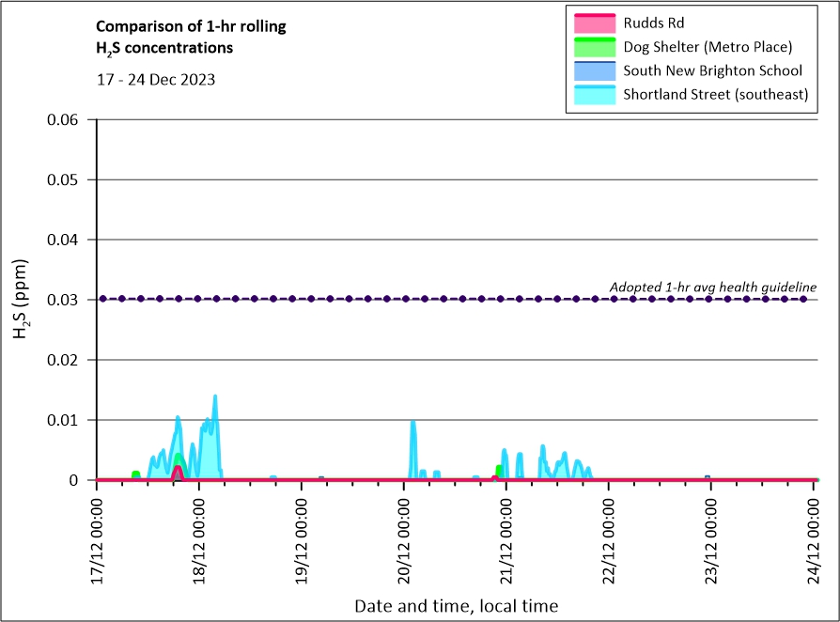Select the 'Rudds Rd' legend label
Viewport: 840px width, 622px height.
click(654, 23)
